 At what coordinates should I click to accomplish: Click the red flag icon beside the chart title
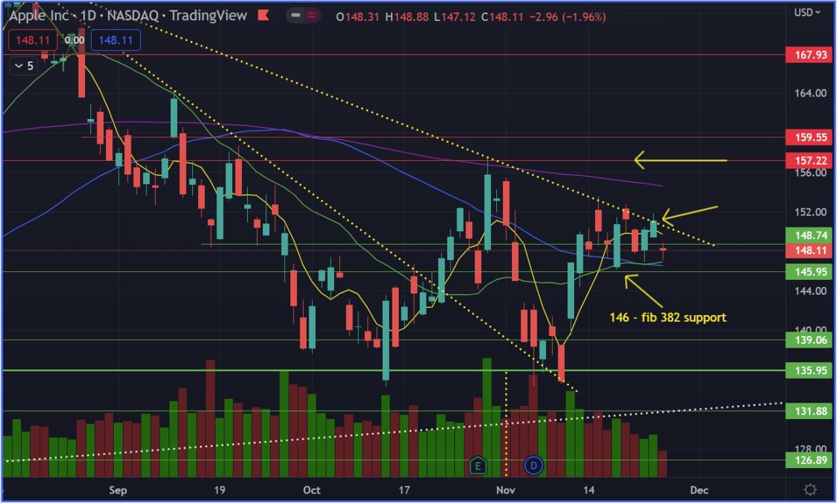(264, 15)
